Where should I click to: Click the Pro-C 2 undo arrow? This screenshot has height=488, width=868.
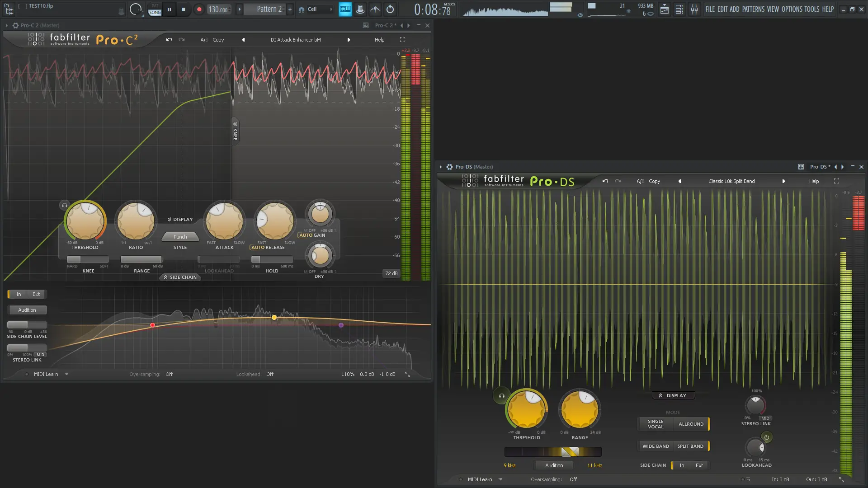click(169, 40)
